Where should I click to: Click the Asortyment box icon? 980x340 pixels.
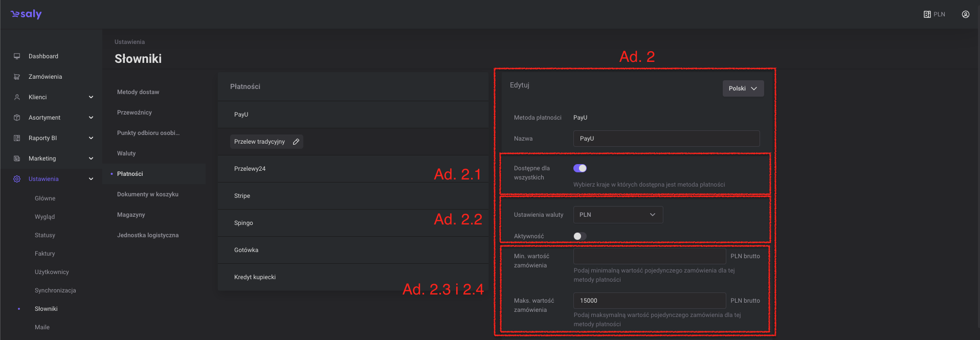click(x=17, y=118)
